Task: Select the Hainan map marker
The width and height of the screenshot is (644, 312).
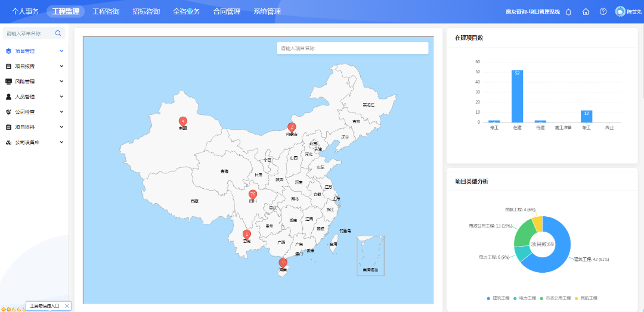Action: pos(283,263)
